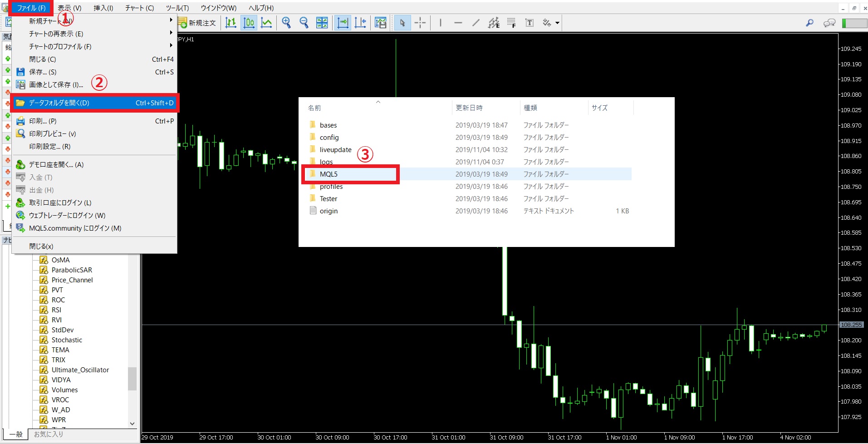Choose MQL5.community にログイン (M) item
Viewport: 868px width, 444px height.
[x=94, y=228]
